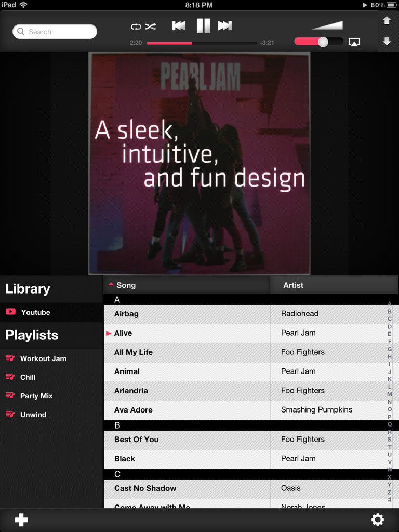This screenshot has height=532, width=399.
Task: Jump to # in alphabet index
Action: [x=390, y=499]
